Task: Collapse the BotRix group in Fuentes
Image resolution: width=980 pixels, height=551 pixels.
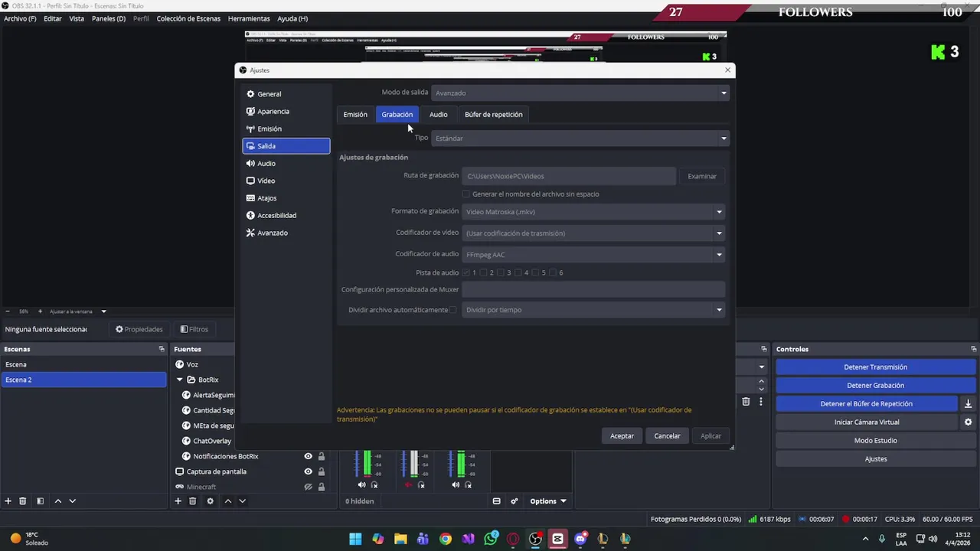Action: coord(180,380)
